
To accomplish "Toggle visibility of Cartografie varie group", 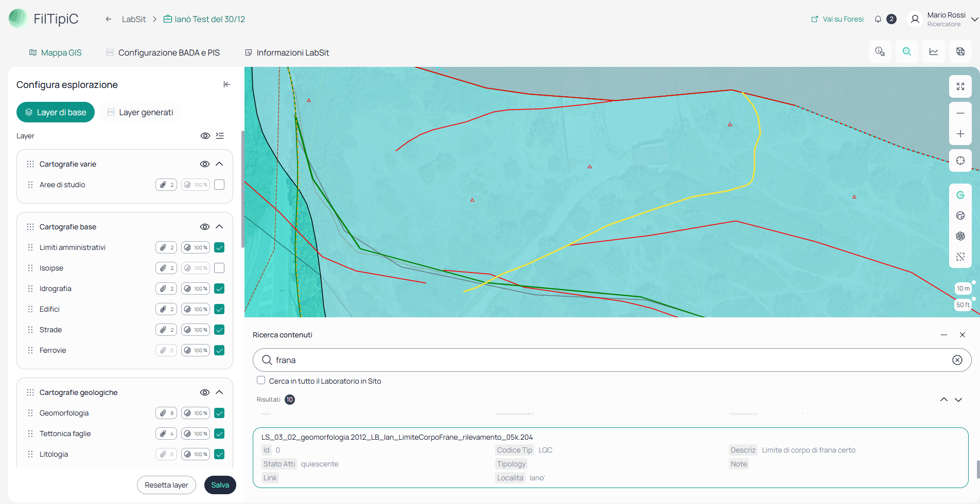I will [x=205, y=164].
